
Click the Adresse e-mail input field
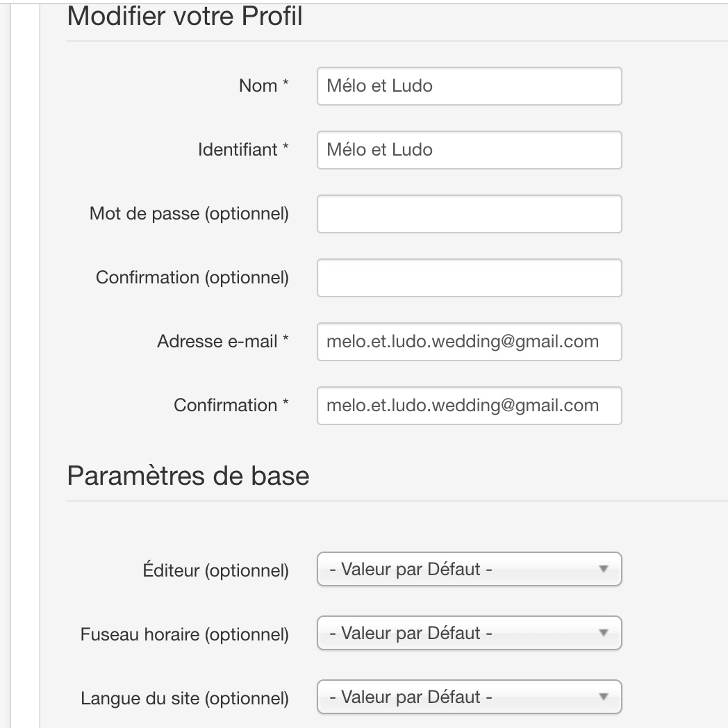(469, 342)
